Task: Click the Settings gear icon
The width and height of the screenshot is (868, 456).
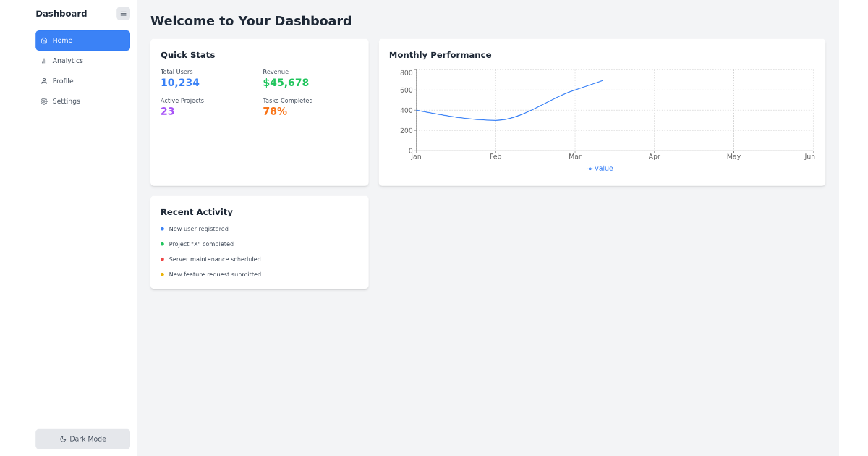Action: 45,101
